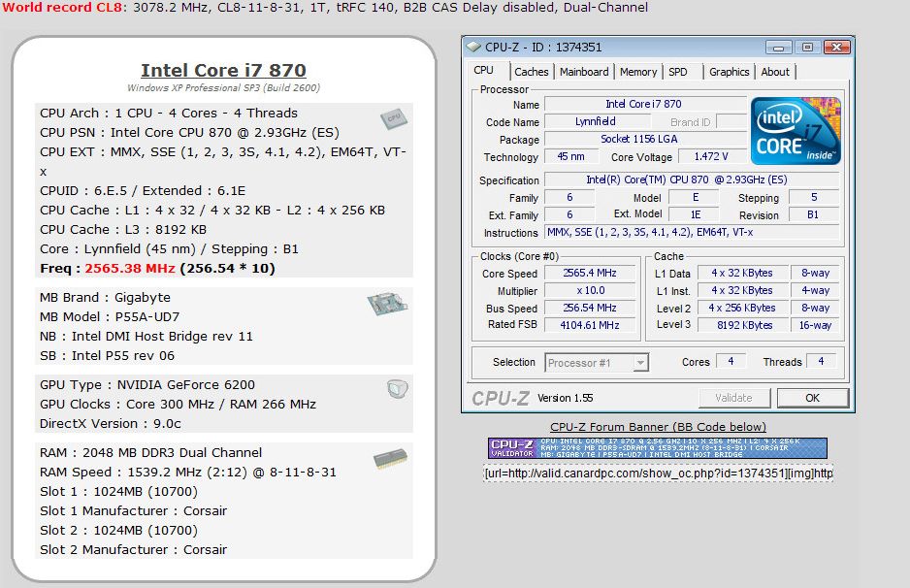The height and width of the screenshot is (588, 910).
Task: Open the Mainboard tab
Action: point(584,72)
